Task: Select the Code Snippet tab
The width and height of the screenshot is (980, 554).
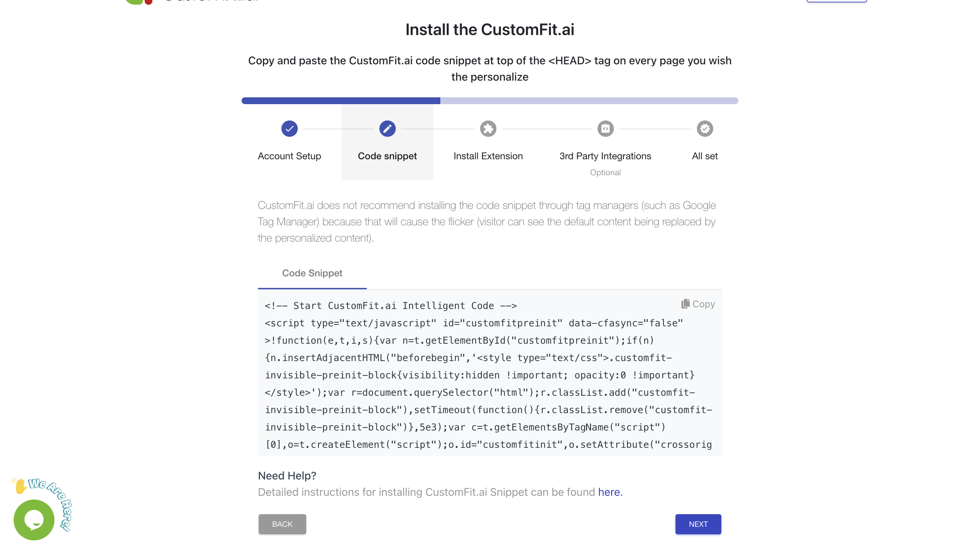Action: (312, 273)
